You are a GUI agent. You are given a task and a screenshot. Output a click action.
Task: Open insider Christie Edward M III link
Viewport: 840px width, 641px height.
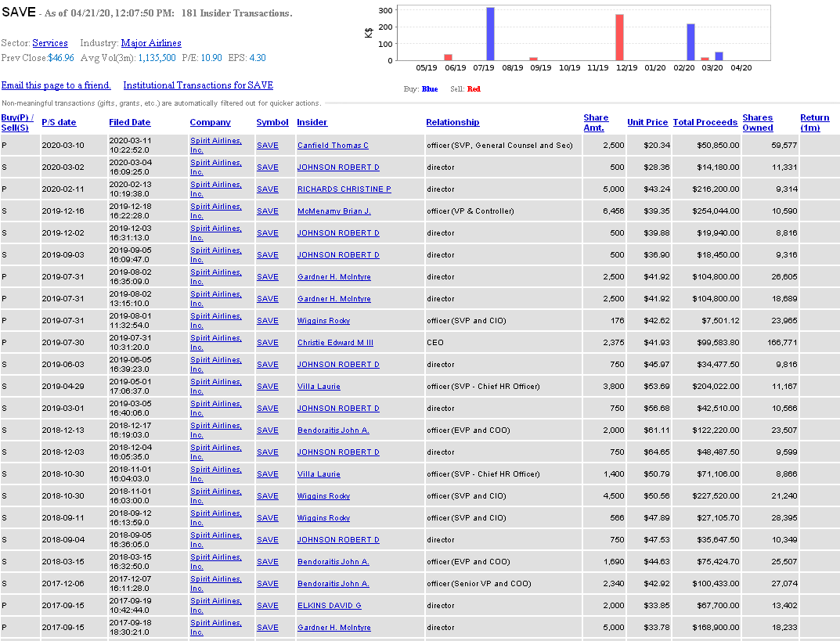click(x=335, y=343)
